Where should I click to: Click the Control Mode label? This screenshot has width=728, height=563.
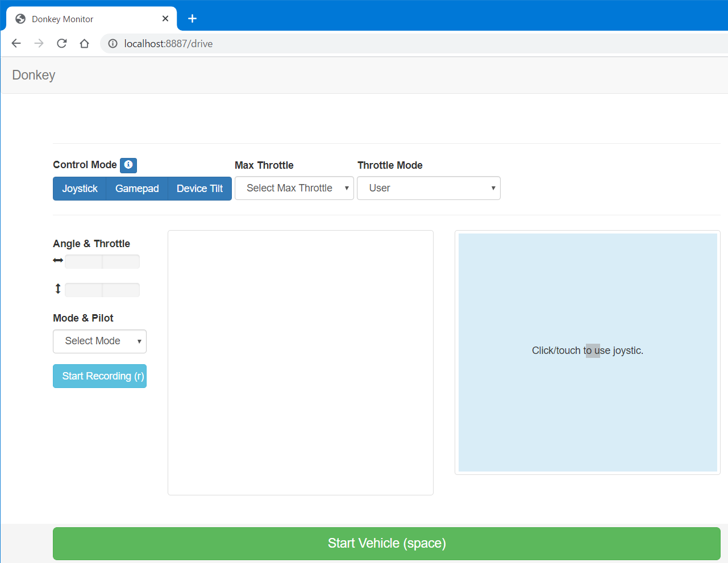[85, 165]
